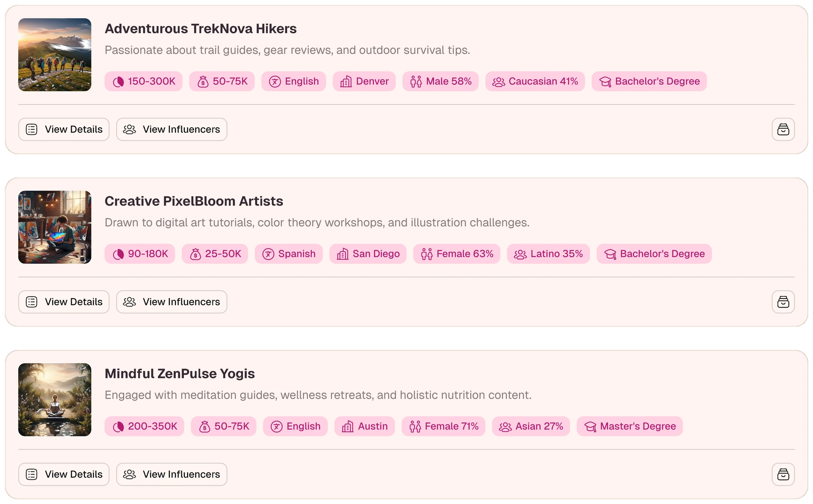The image size is (813, 504).
Task: Select the 150-300K audience size tag
Action: pyautogui.click(x=143, y=81)
